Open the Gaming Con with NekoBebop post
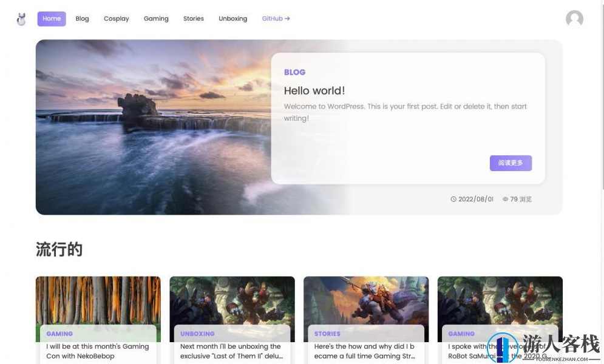The height and width of the screenshot is (364, 604). pos(97,351)
